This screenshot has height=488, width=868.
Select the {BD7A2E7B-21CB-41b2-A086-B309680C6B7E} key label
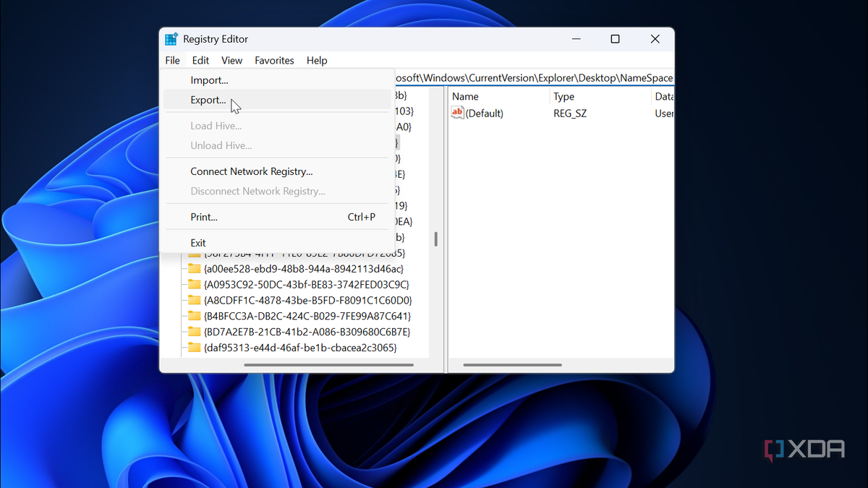pyautogui.click(x=307, y=332)
